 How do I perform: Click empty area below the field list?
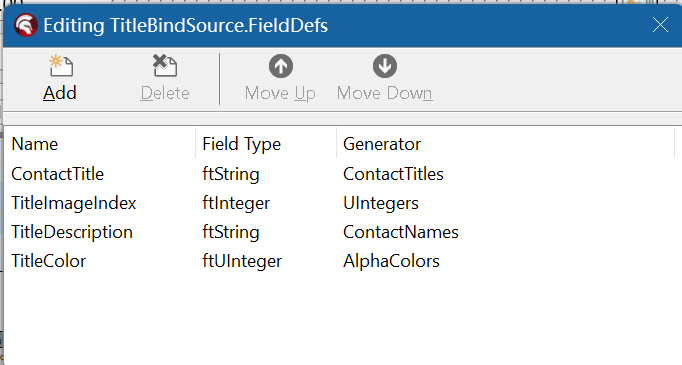pos(339,320)
